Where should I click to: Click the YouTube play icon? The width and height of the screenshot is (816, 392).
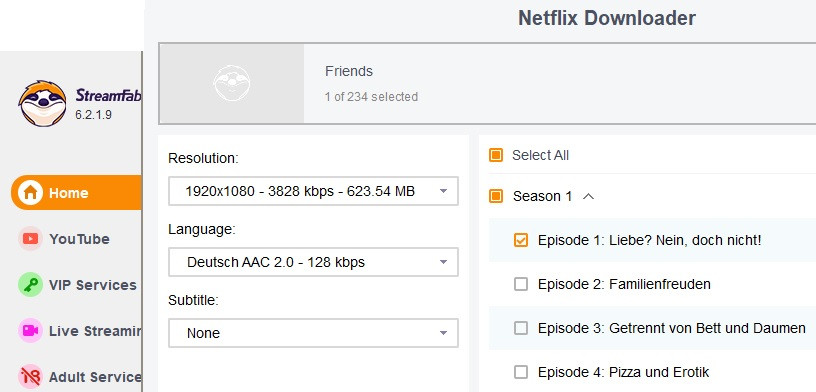[x=30, y=239]
